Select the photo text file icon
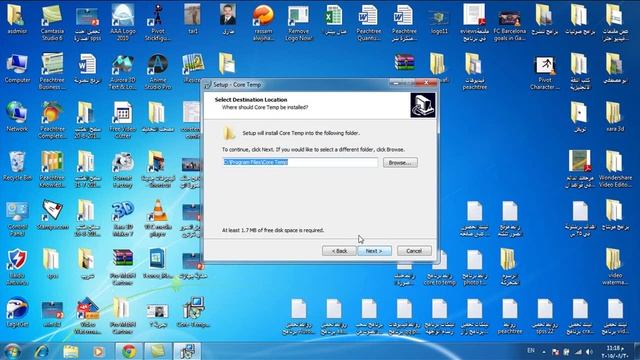Screen dimensions: 640x360 coord(474,267)
